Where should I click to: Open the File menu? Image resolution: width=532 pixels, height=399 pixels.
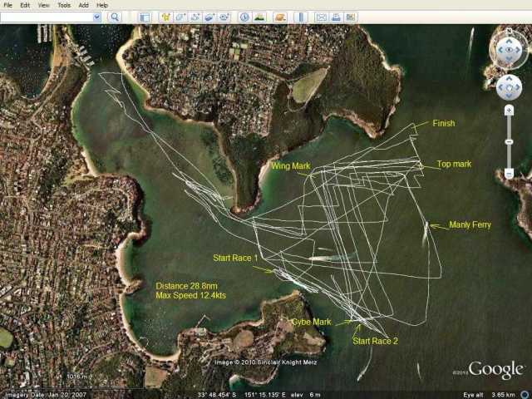coord(7,5)
